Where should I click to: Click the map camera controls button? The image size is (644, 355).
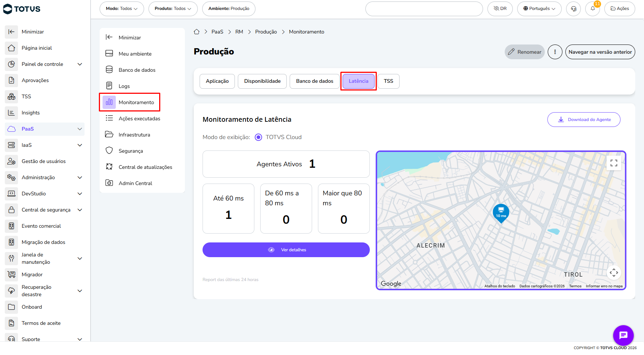614,273
